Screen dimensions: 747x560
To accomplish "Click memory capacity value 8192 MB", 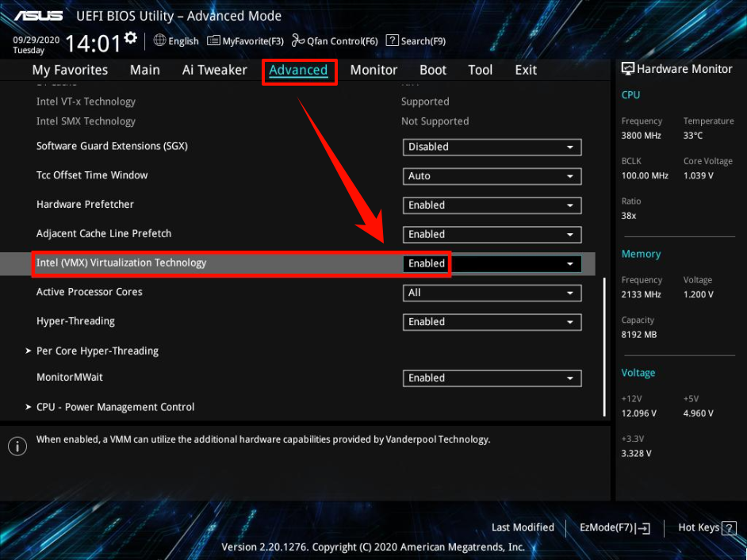I will pos(639,335).
